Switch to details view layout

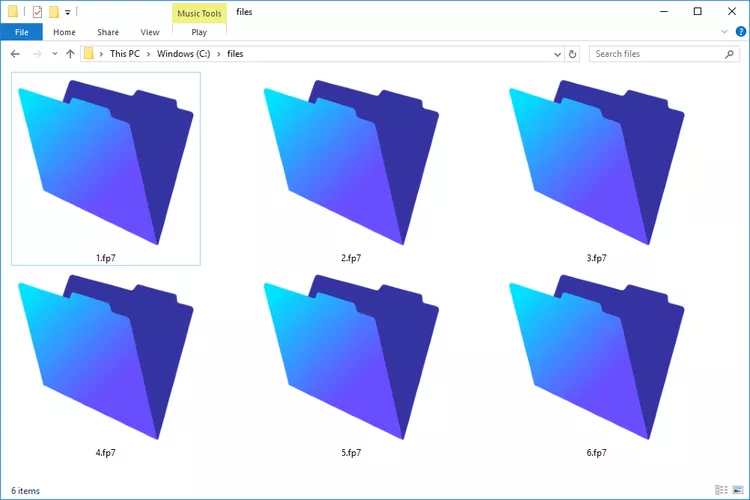721,490
